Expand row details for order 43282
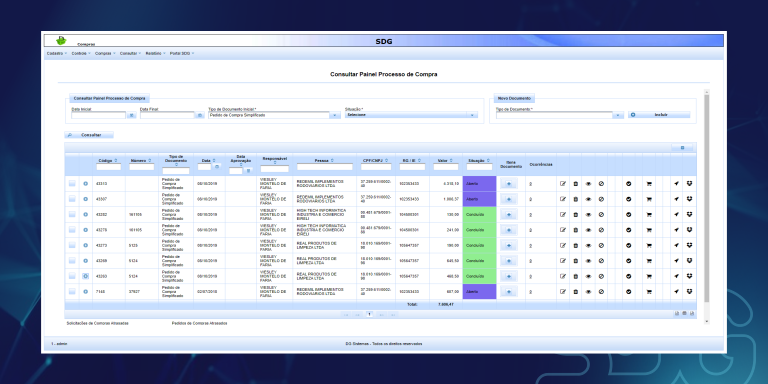 coord(85,215)
